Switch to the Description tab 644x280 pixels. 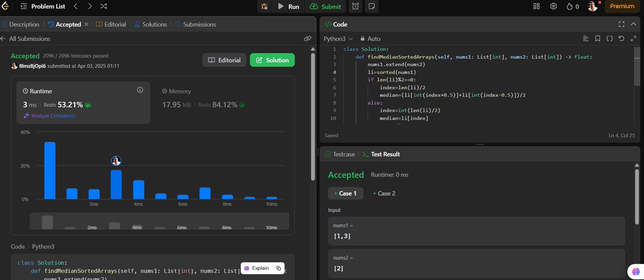pos(21,24)
